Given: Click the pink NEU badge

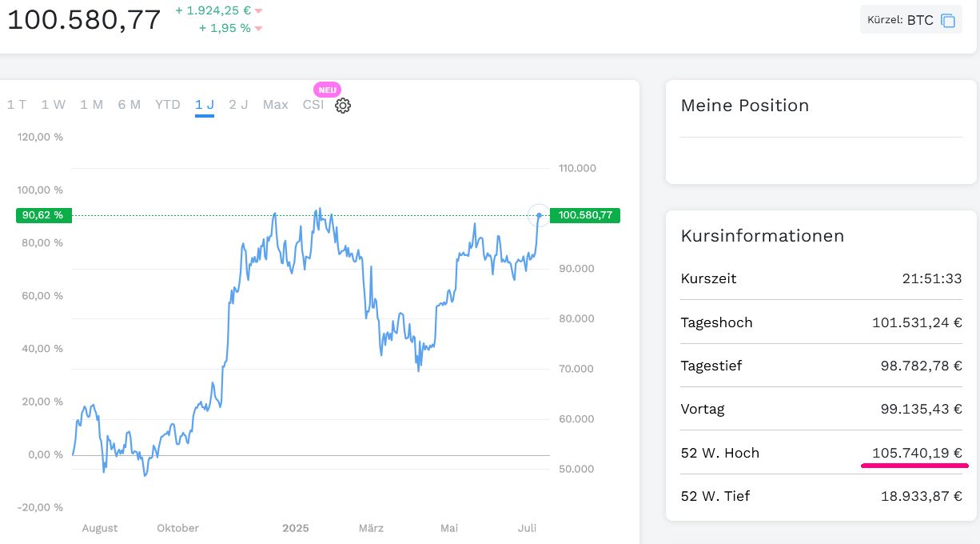Looking at the screenshot, I should click(x=327, y=90).
